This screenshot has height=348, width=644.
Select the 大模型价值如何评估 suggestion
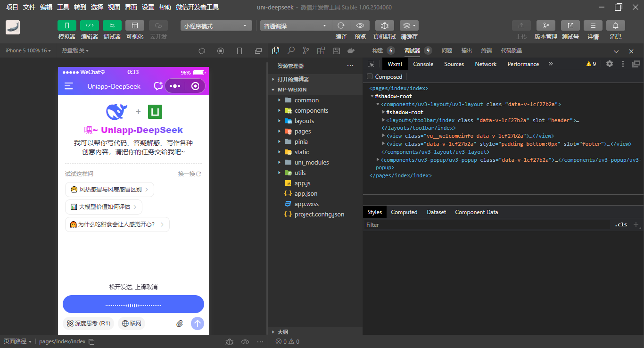pyautogui.click(x=104, y=207)
